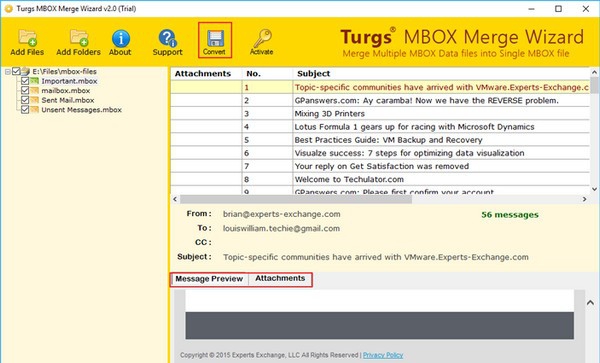Click the Important.mbox mail file icon
The image size is (600, 363).
34,81
